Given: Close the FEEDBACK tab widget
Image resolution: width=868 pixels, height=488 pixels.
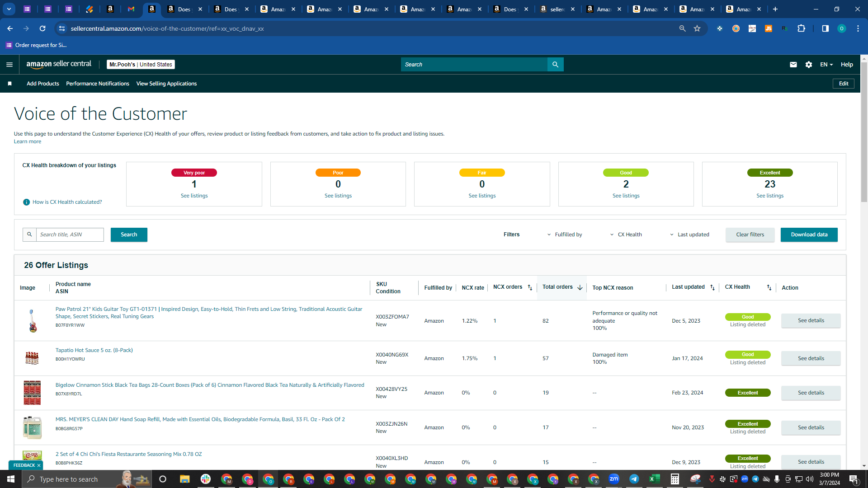Looking at the screenshot, I should [x=39, y=465].
